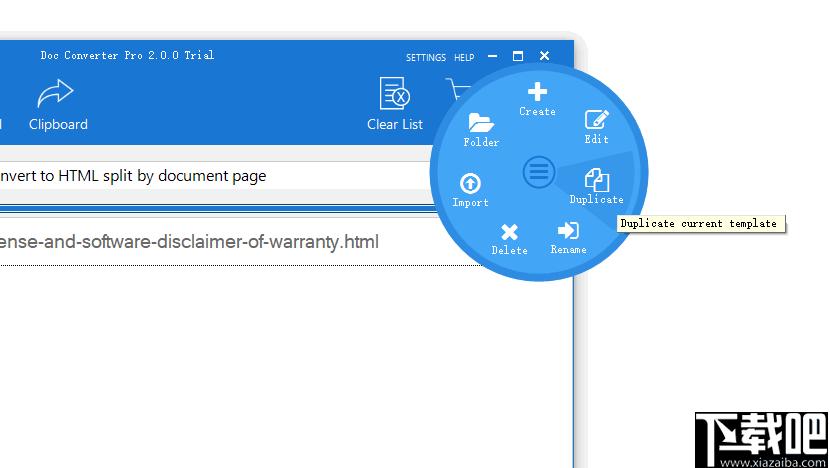Click the Clipboard toolbar icon

[x=58, y=105]
